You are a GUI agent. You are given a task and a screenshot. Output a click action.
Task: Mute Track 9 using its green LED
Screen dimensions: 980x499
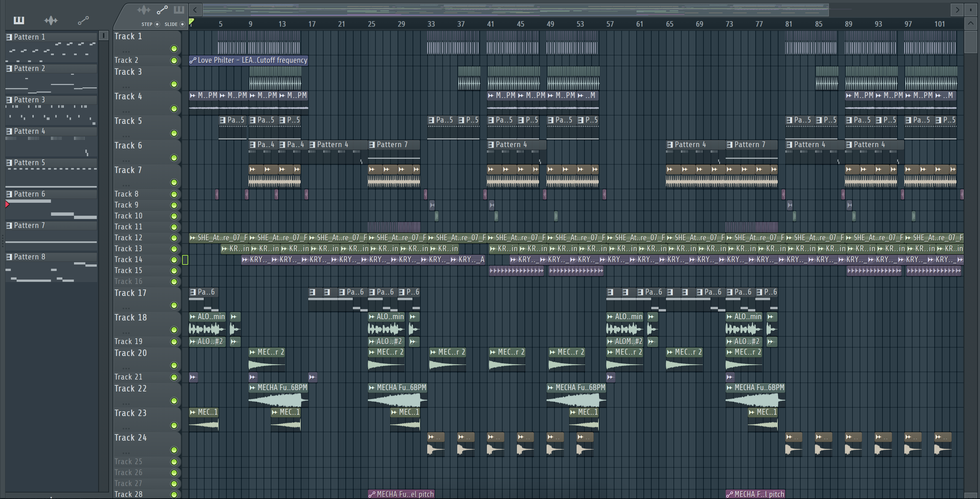tap(174, 205)
